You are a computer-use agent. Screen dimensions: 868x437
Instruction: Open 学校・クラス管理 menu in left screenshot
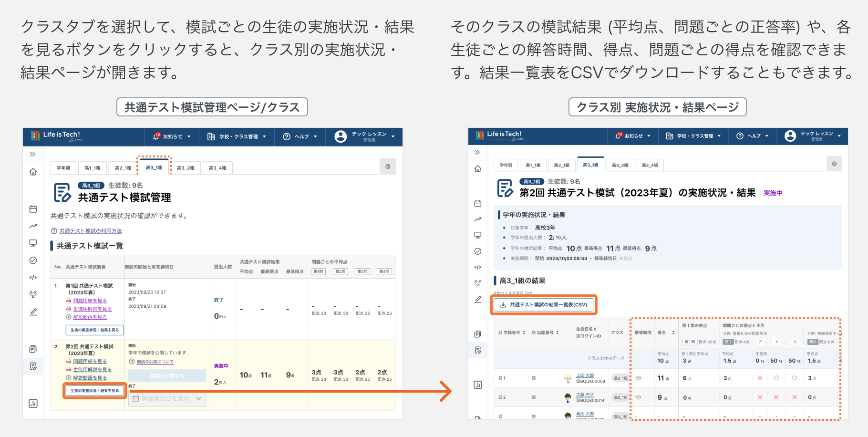tap(237, 136)
